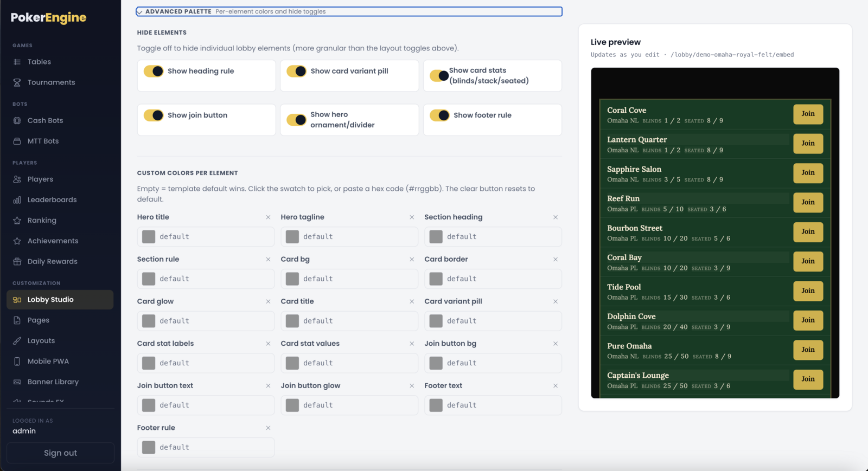The height and width of the screenshot is (471, 868).
Task: Collapse the Advanced Palette section
Action: [349, 11]
